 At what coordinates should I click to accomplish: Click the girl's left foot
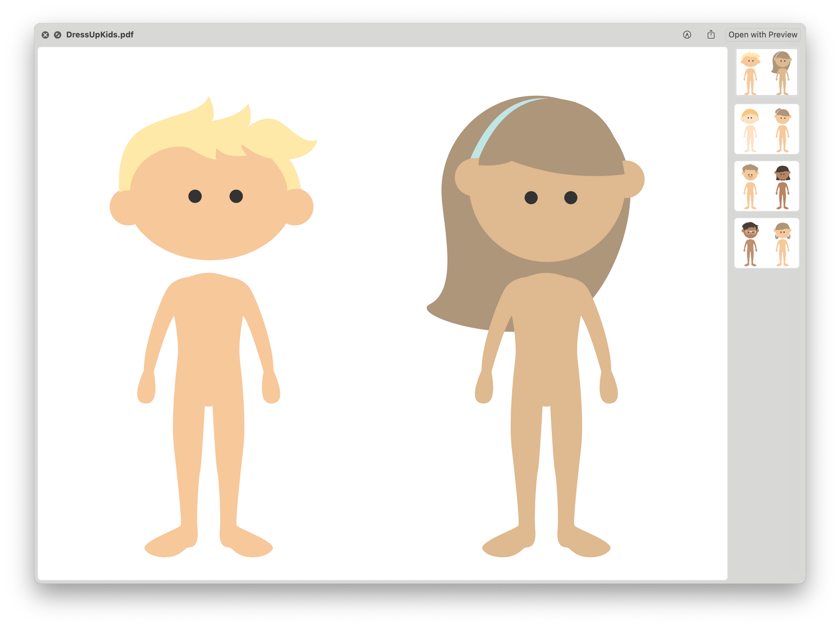tap(504, 546)
